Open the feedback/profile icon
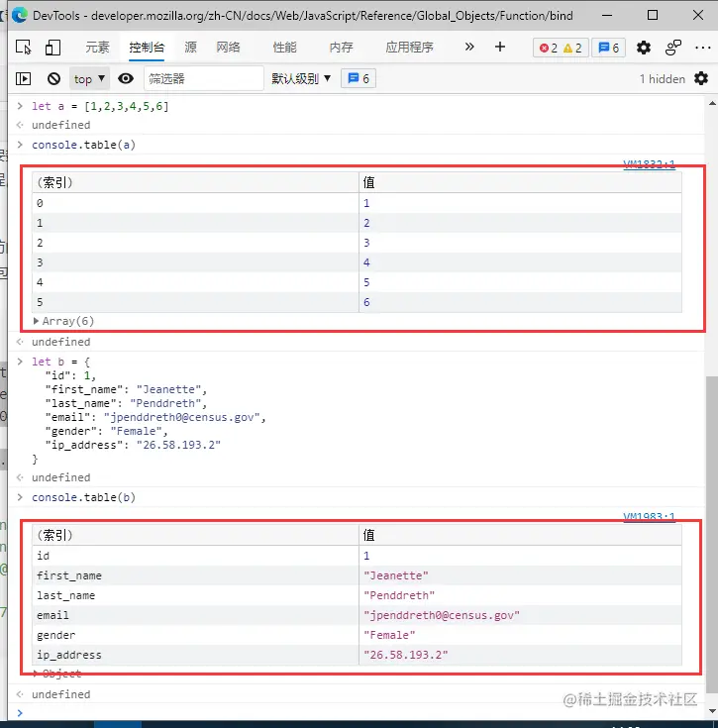 click(673, 48)
